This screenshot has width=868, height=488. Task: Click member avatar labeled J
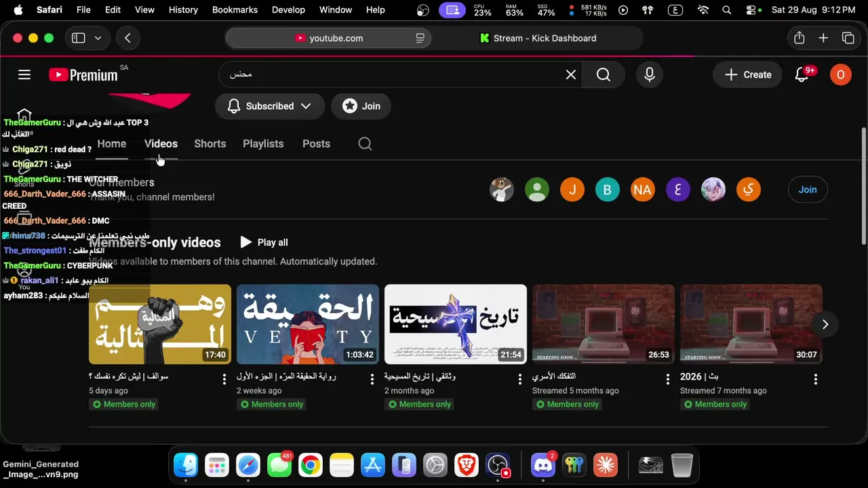[x=572, y=190]
